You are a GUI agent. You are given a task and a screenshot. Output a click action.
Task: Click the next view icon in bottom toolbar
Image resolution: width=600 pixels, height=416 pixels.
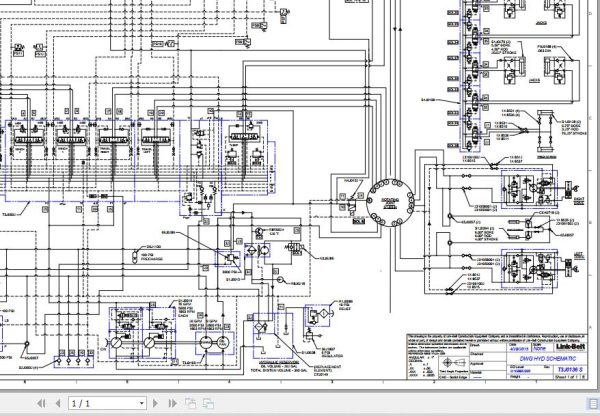pos(208,403)
